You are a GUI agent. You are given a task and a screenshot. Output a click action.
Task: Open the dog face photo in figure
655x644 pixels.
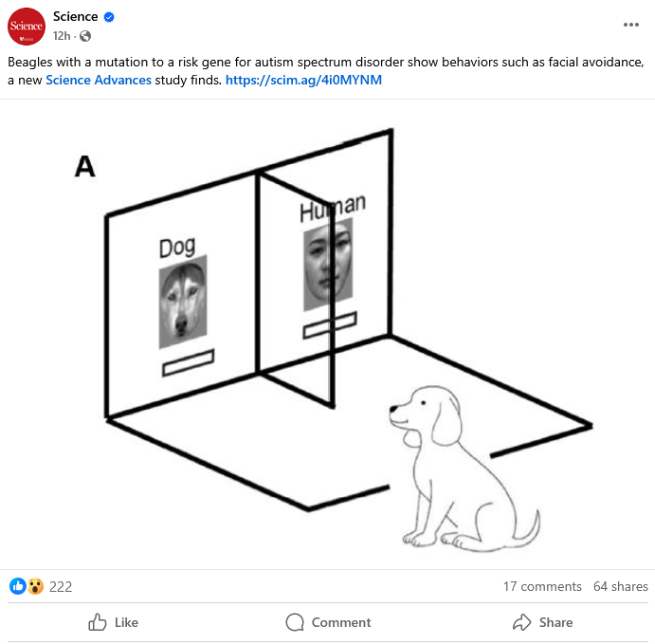click(x=183, y=302)
